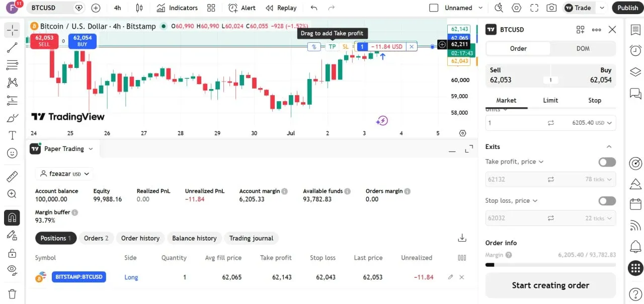This screenshot has width=644, height=304.
Task: Open the emoji icons tool
Action: 12,153
